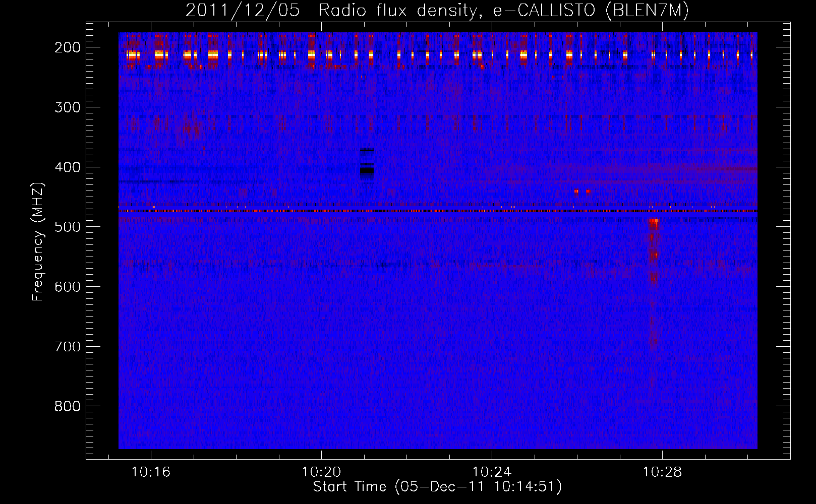Select the 700 frequency tick label
Image resolution: width=816 pixels, height=504 pixels.
[x=68, y=347]
